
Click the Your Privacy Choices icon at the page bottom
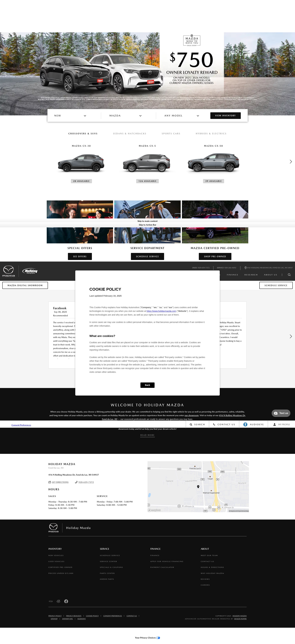click(158, 638)
